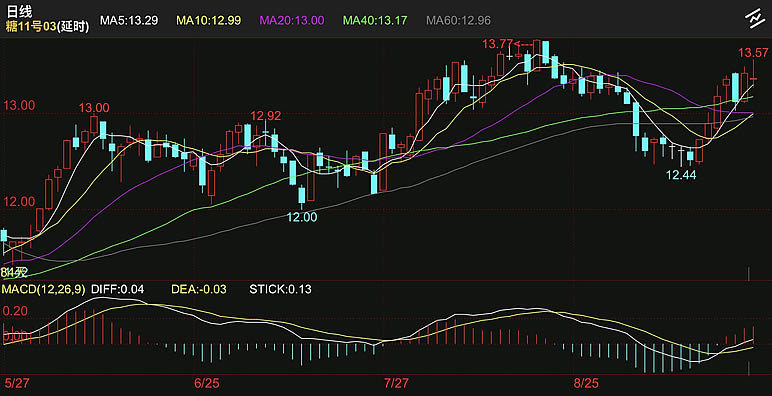Click the 5/27 date axis label
Image resolution: width=772 pixels, height=396 pixels.
pos(17,383)
